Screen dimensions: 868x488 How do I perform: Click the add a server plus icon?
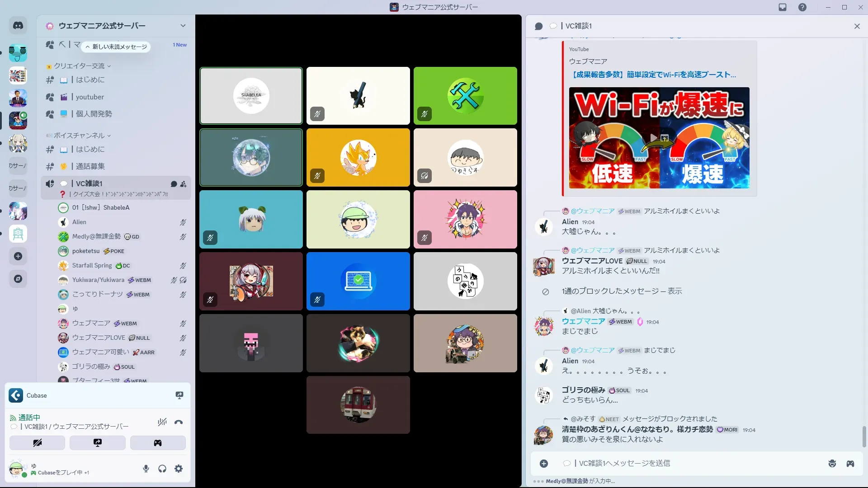pos(18,256)
